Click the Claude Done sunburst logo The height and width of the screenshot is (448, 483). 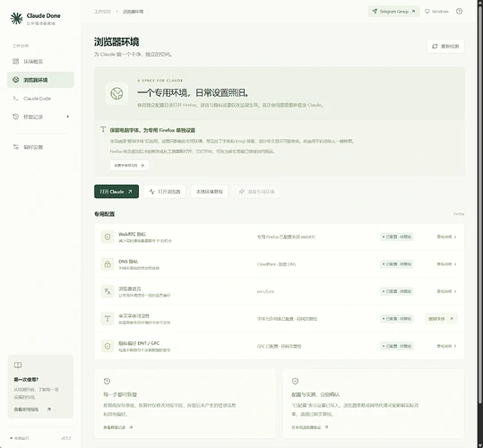16,18
